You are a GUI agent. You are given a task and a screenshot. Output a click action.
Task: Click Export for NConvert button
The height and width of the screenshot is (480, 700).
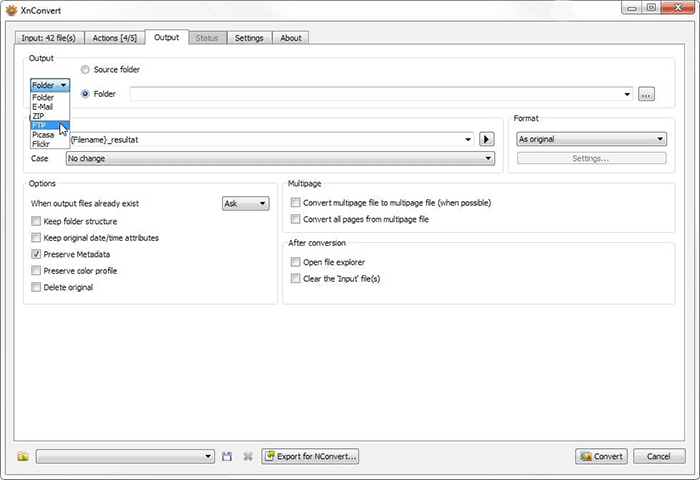tap(310, 456)
